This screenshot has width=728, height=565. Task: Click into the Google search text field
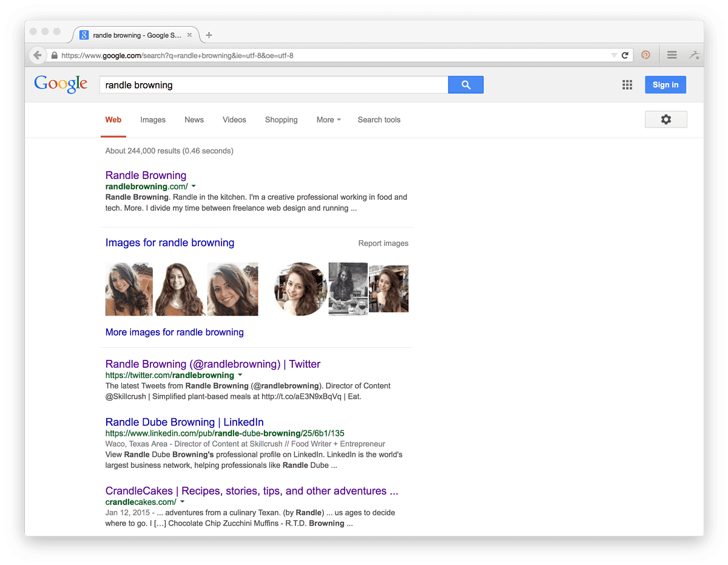pos(273,85)
